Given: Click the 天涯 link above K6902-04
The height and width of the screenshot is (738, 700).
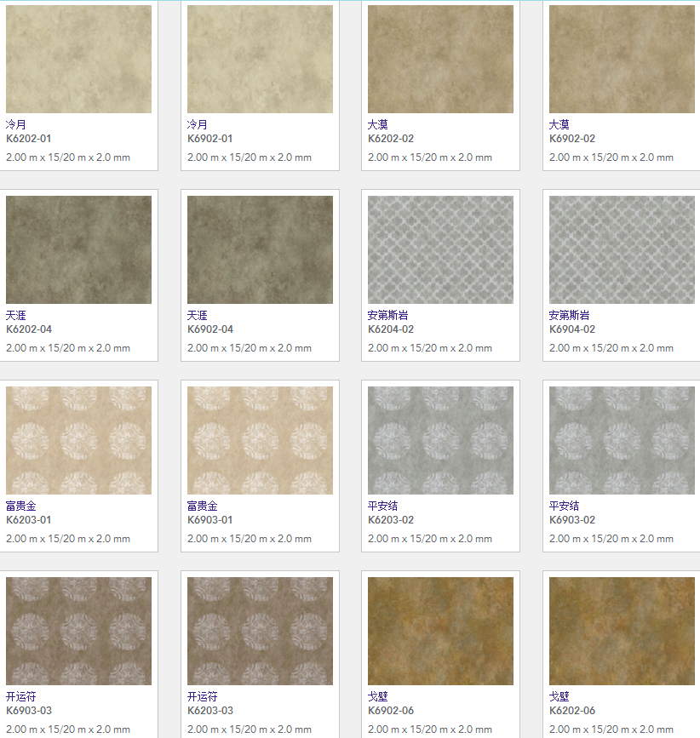Looking at the screenshot, I should (198, 315).
